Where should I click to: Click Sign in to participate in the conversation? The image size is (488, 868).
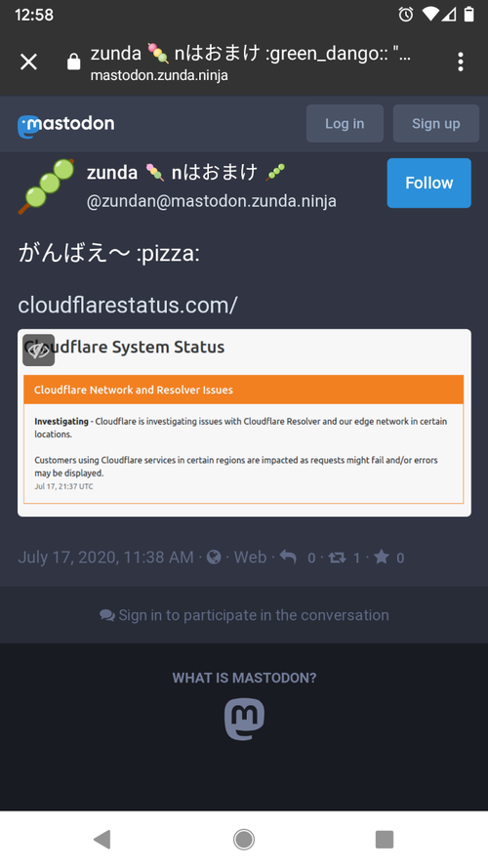click(x=245, y=615)
